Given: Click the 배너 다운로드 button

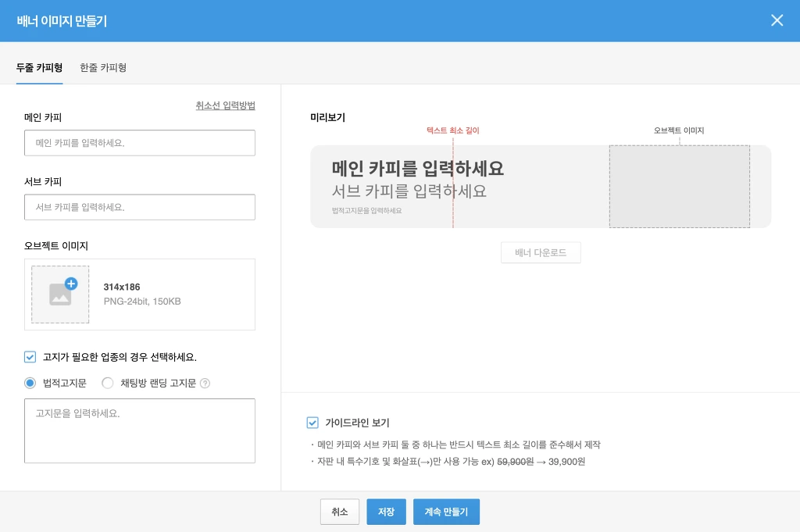Looking at the screenshot, I should pos(541,252).
